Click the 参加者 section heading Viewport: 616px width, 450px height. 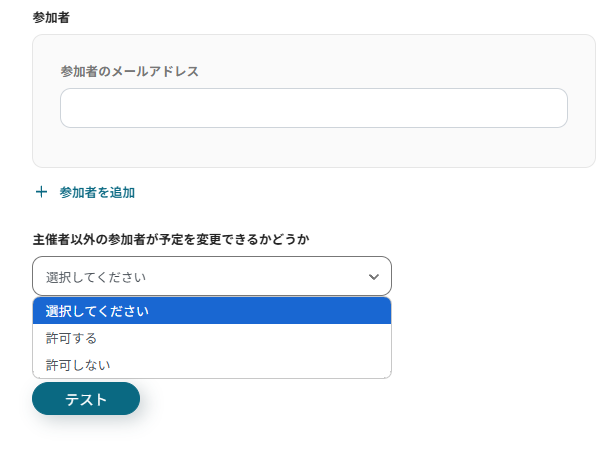tap(51, 18)
